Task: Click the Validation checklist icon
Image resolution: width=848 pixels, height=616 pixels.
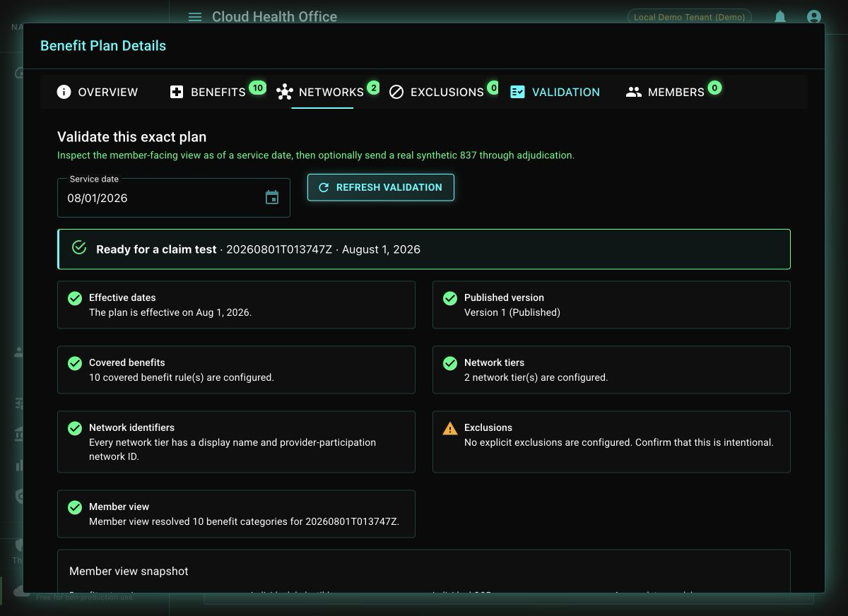Action: (x=517, y=92)
